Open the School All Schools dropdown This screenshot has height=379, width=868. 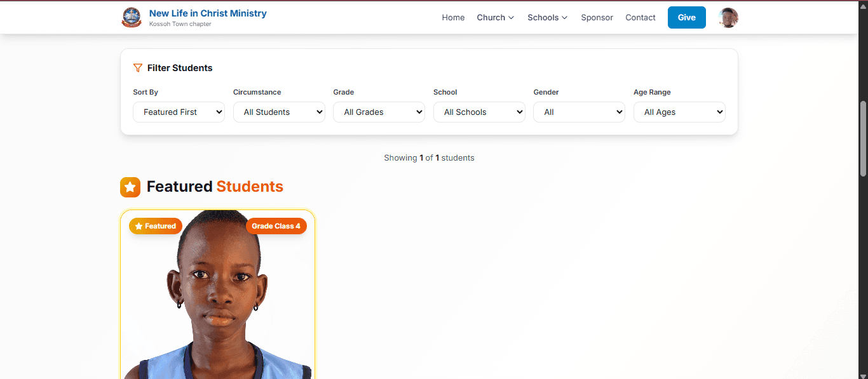[x=479, y=112]
